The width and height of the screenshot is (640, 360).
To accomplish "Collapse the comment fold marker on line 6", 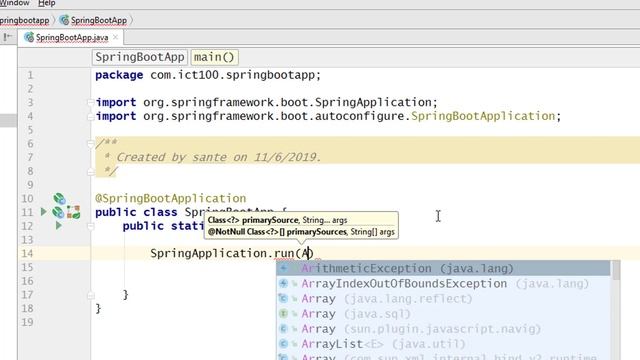I will click(x=91, y=143).
